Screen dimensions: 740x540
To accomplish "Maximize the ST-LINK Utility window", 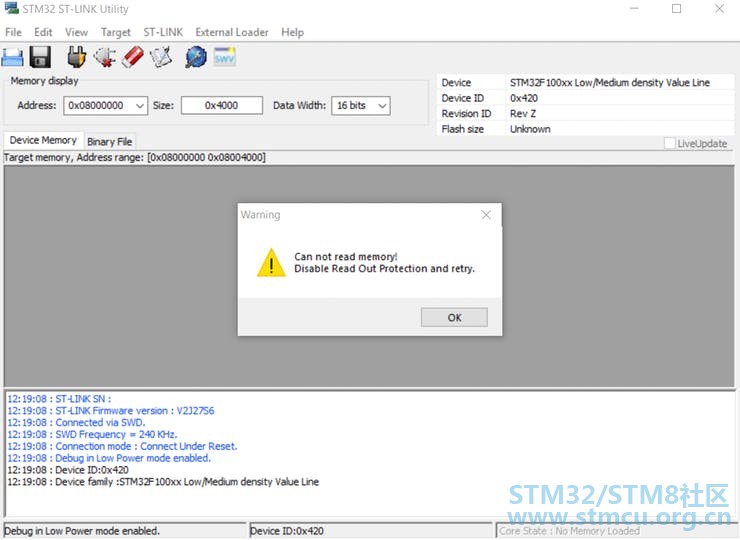I will point(676,8).
